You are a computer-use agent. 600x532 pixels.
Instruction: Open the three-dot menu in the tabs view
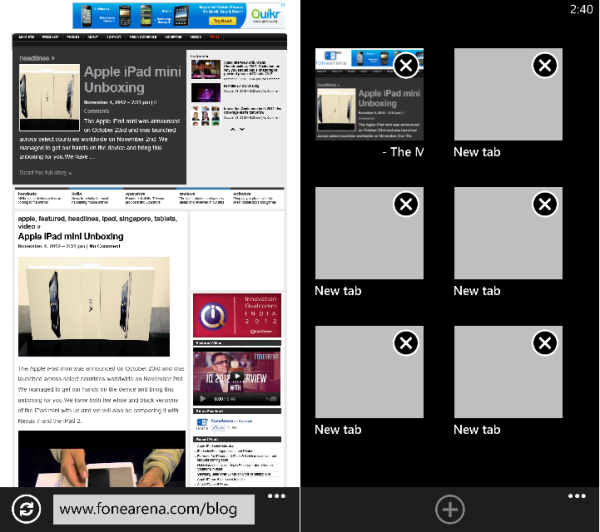point(577,496)
